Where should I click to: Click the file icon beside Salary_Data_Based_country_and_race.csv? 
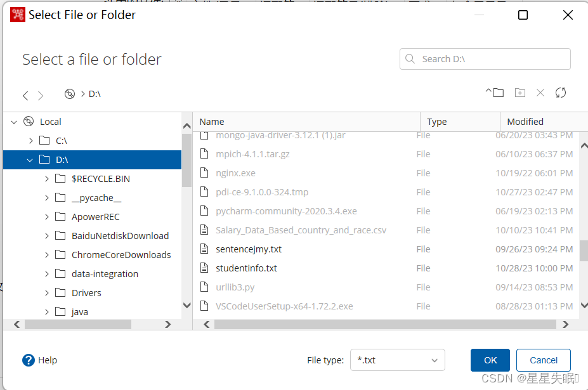coord(204,230)
